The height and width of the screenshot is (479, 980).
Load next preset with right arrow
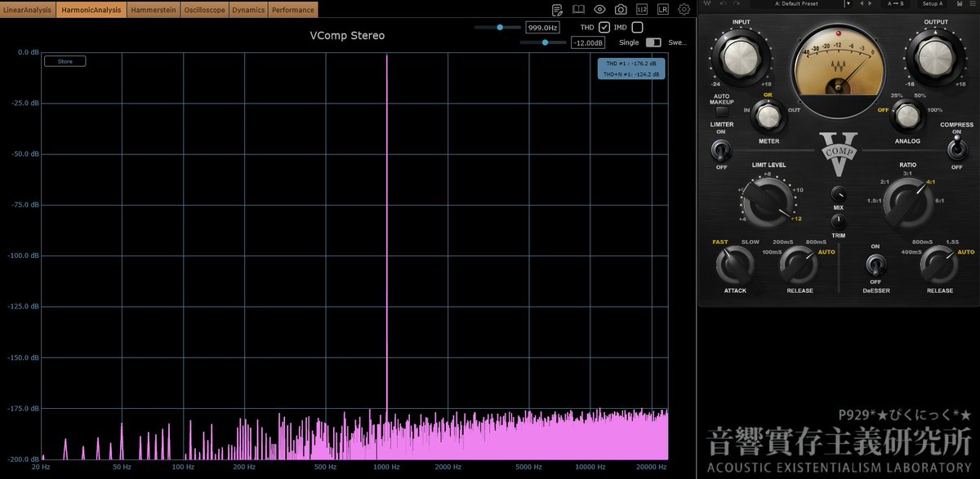pos(870,3)
